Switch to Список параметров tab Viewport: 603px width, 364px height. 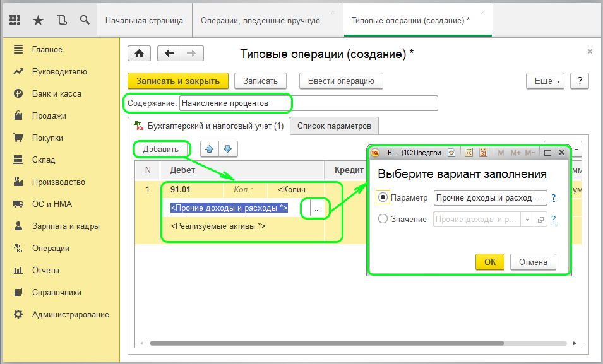tap(335, 126)
